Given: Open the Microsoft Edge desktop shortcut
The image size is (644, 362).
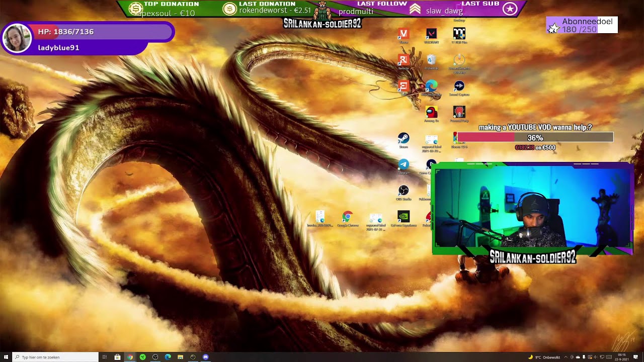Looking at the screenshot, I should coord(431,87).
